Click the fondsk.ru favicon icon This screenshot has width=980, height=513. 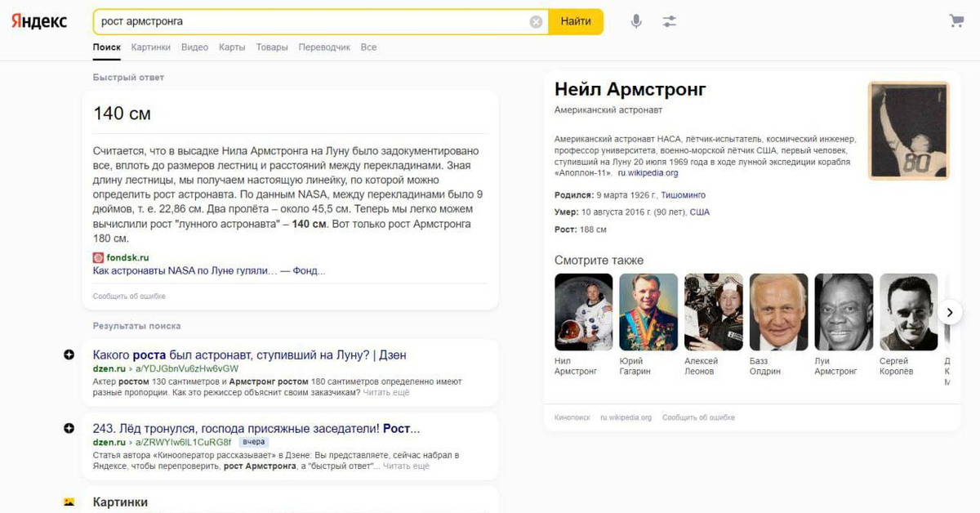[98, 257]
